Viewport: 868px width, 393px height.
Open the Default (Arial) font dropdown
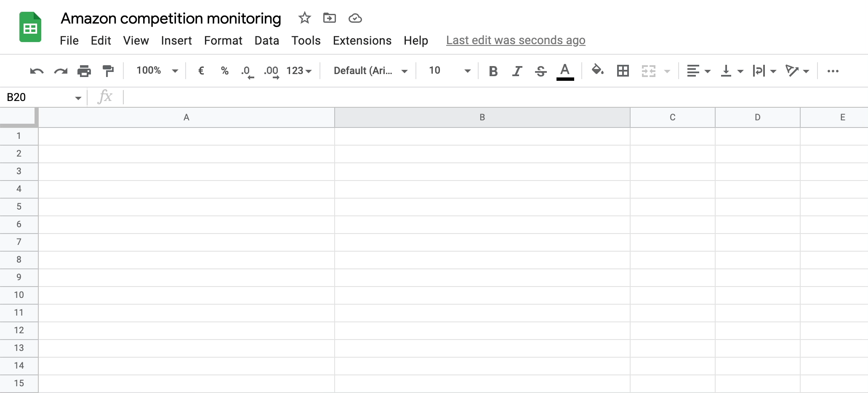click(370, 71)
